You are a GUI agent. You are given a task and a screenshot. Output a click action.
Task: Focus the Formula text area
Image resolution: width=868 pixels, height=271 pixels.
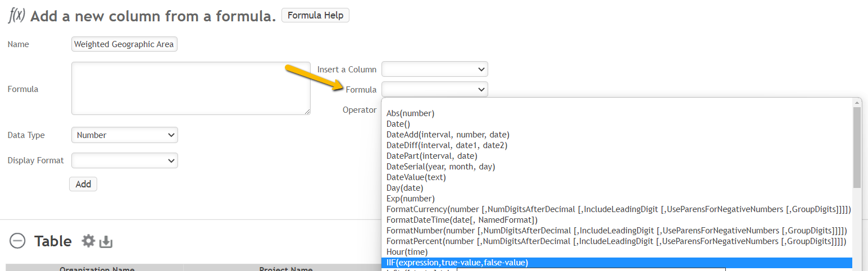click(191, 89)
